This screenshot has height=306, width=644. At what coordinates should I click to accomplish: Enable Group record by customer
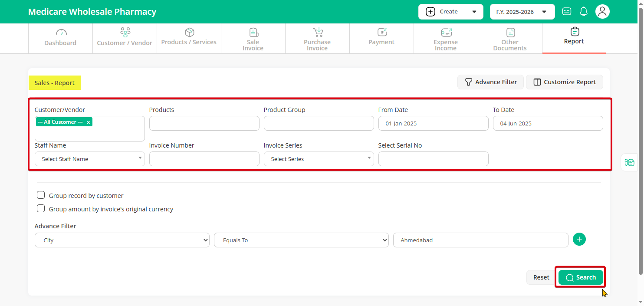pyautogui.click(x=41, y=195)
